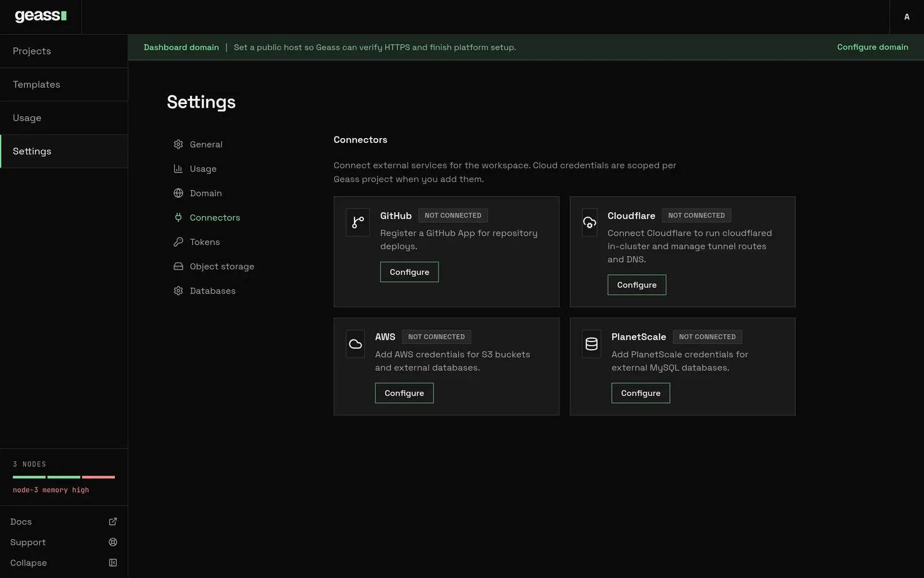This screenshot has width=924, height=578.
Task: Click 'Add AWS credentials for S3 buckets' text
Action: pos(452,361)
